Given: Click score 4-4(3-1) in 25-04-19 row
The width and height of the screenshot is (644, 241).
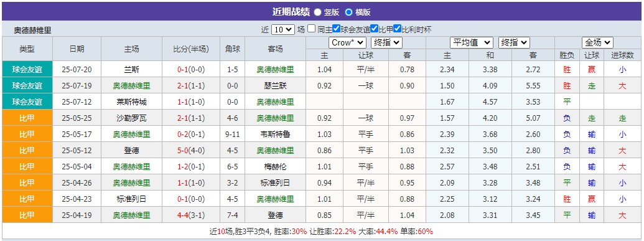Looking at the screenshot, I should point(191,215).
